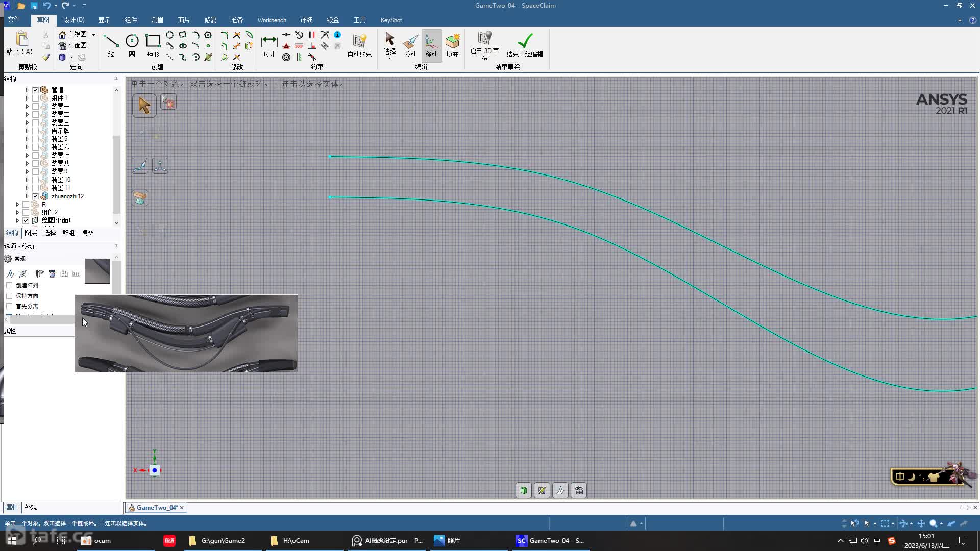The image size is (980, 551).
Task: Toggle visibility checkbox for 装置一
Action: coord(35,106)
